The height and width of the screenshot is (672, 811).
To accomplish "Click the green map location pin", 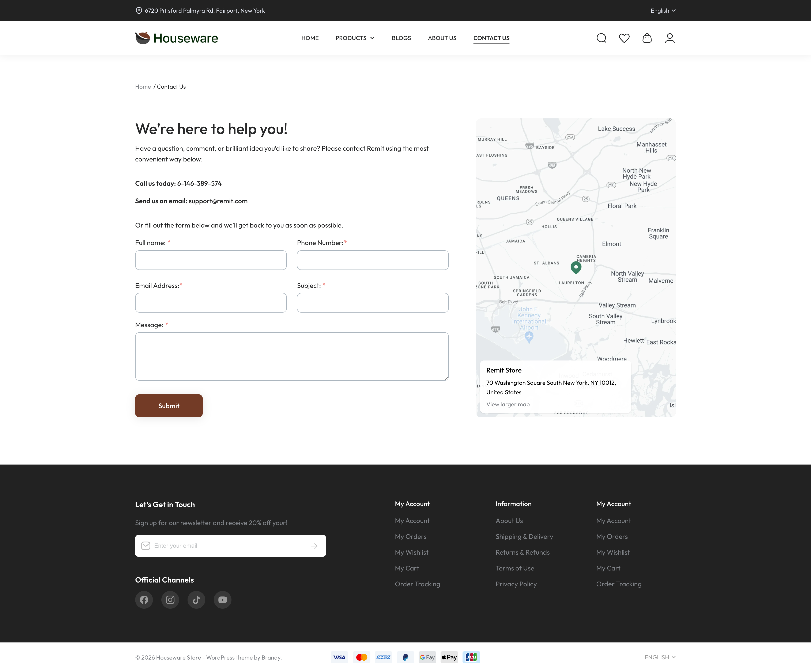I will coord(576,267).
